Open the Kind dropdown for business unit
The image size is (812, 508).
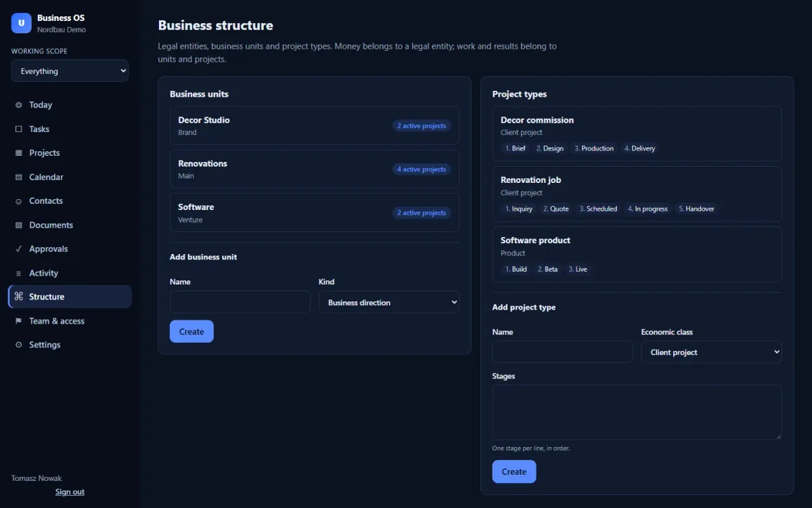[389, 302]
